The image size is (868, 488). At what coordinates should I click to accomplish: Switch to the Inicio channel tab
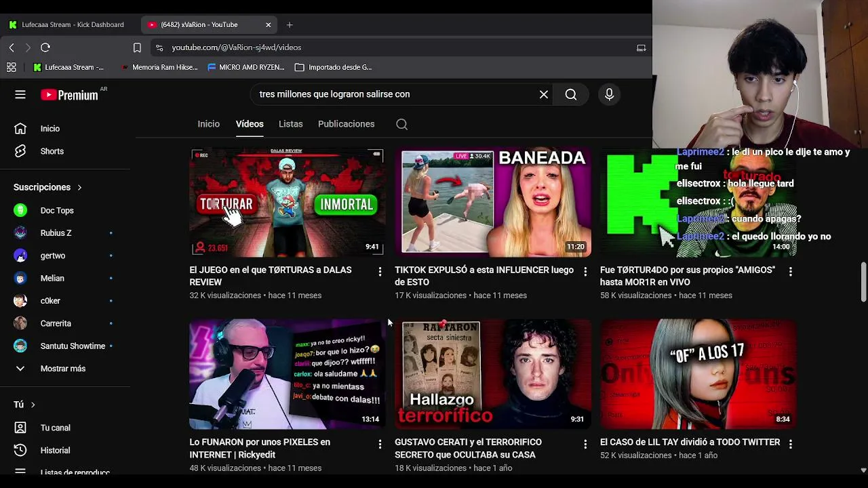click(209, 124)
